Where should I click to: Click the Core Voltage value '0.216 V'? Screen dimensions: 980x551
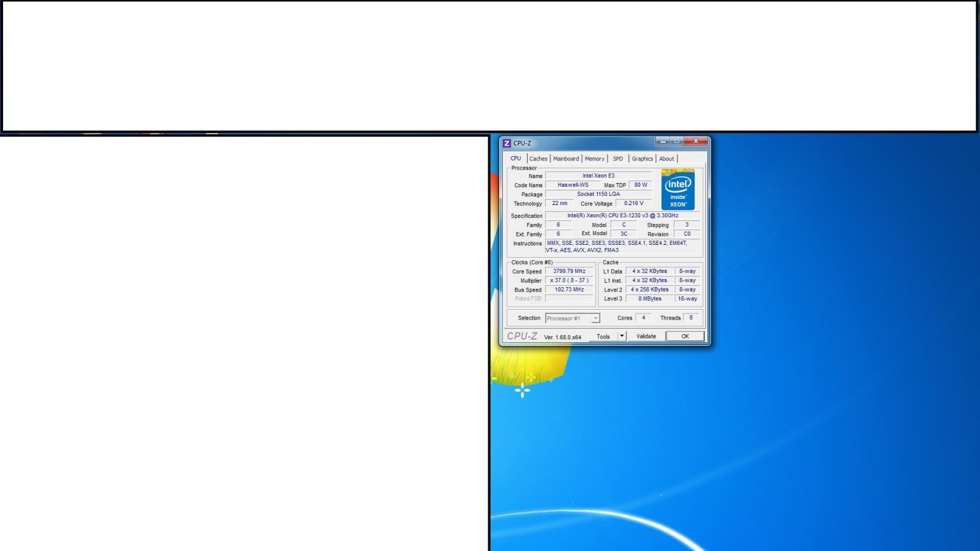tap(634, 203)
